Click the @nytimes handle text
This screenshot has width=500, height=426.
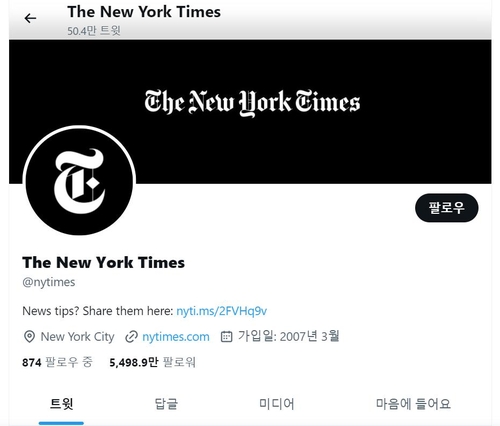[49, 282]
